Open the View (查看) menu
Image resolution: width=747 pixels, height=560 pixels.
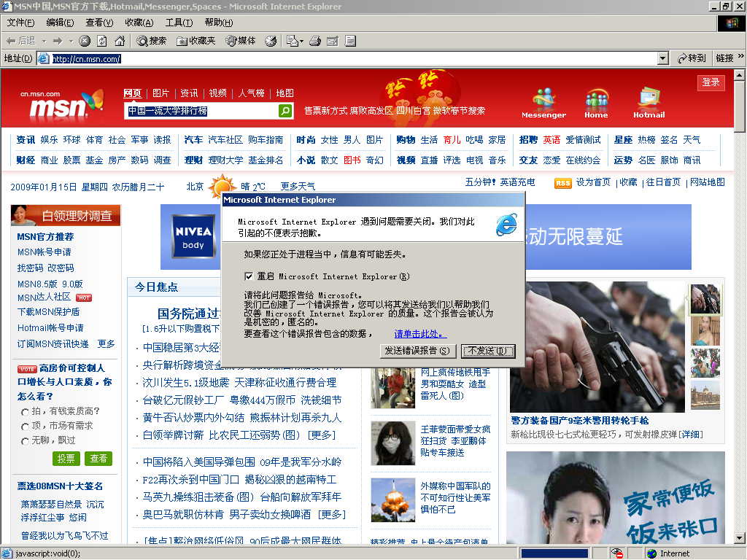click(99, 23)
